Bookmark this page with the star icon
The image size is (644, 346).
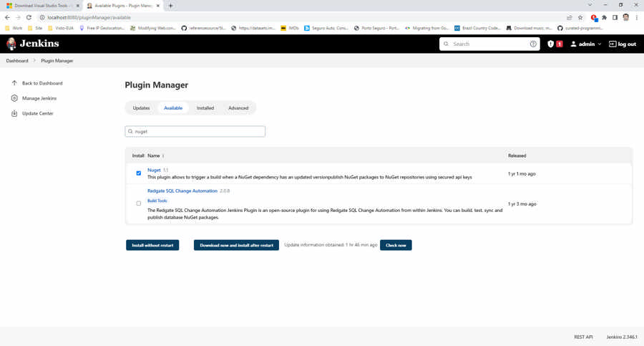580,17
